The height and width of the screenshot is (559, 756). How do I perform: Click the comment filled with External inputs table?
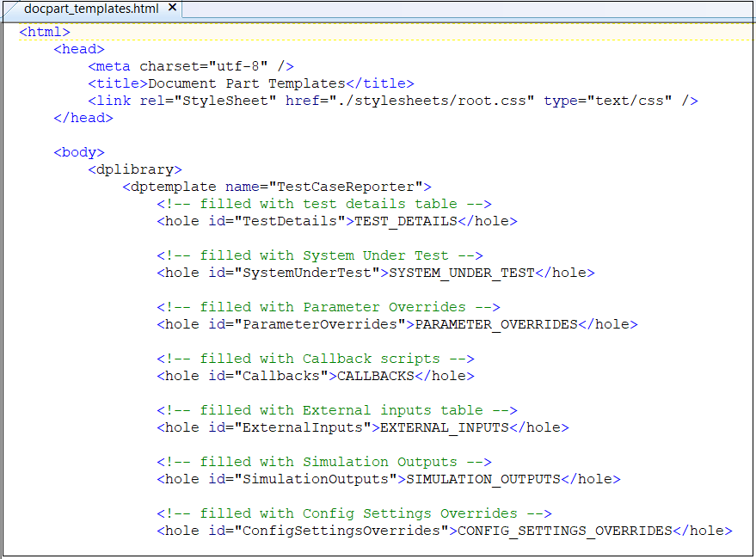(x=337, y=410)
